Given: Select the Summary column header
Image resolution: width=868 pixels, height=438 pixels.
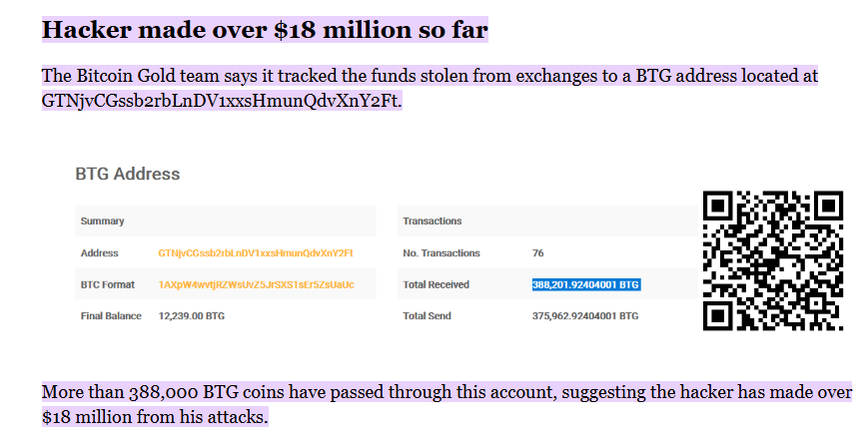Looking at the screenshot, I should click(x=102, y=220).
